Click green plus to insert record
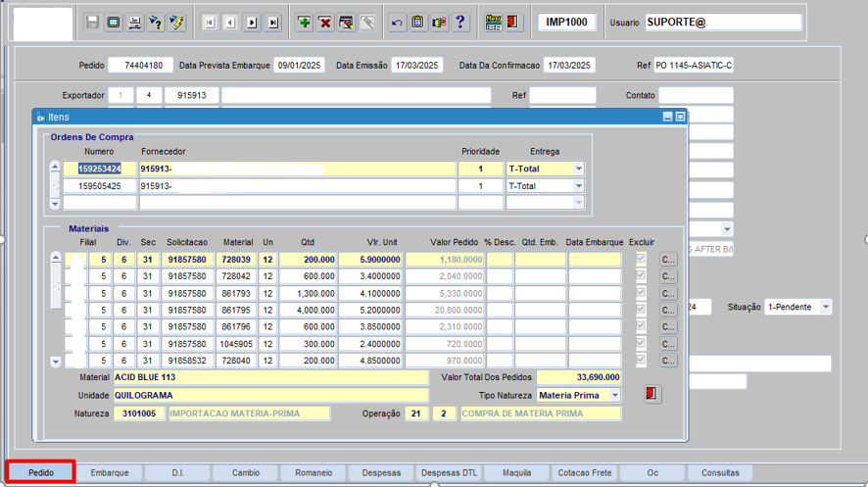Viewport: 868px width, 487px height. pos(304,22)
